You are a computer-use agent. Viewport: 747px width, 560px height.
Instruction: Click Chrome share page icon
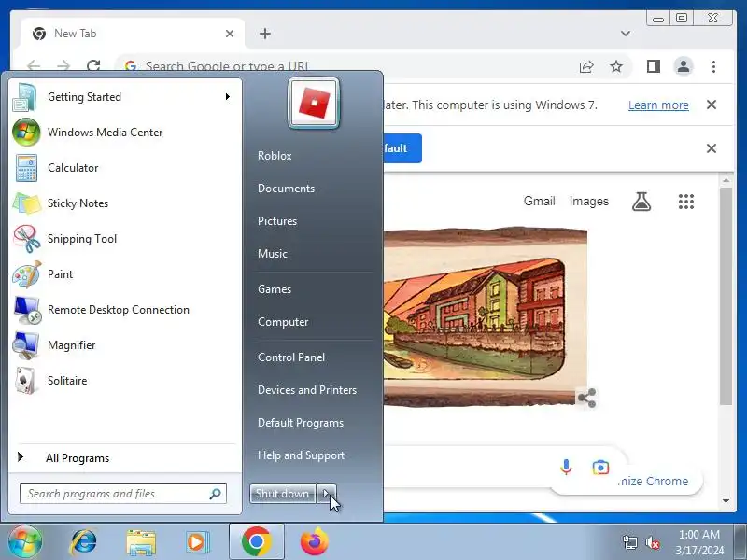pos(586,66)
